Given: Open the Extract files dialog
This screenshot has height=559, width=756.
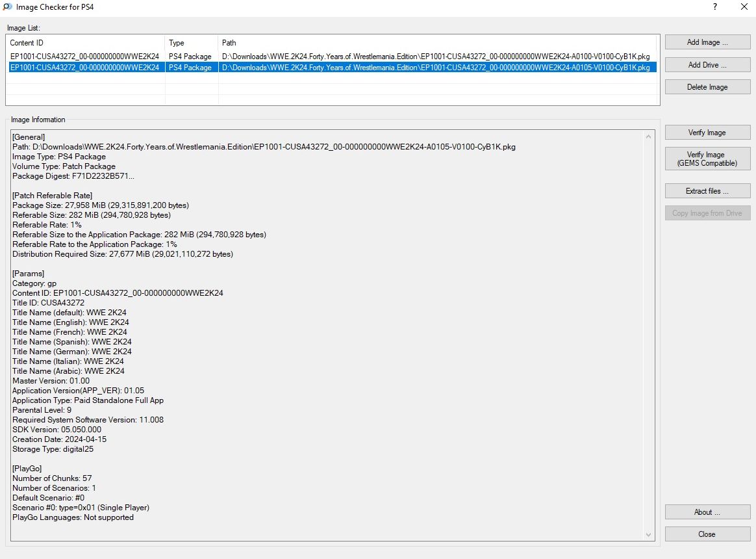Looking at the screenshot, I should click(x=707, y=190).
